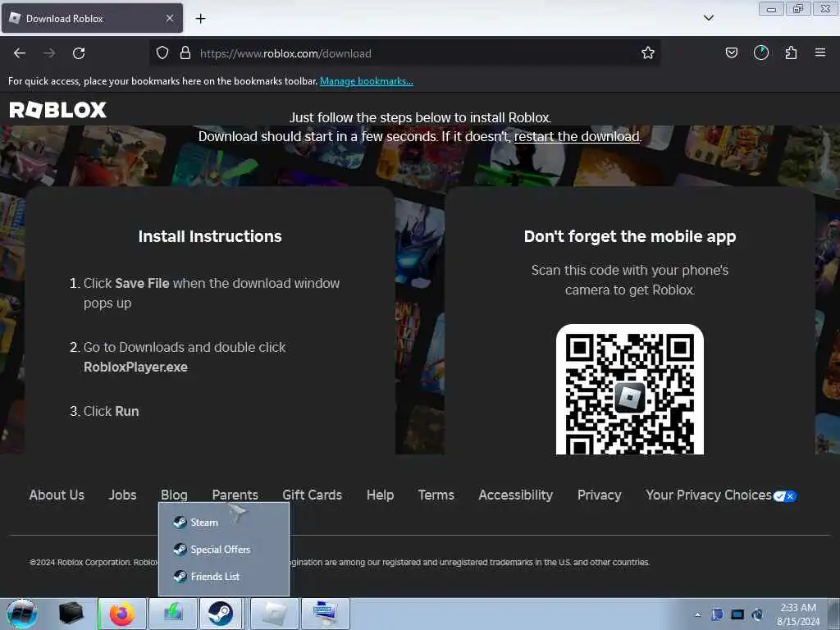Screen dimensions: 840x630
Task: Open a new browser tab
Action: point(200,19)
